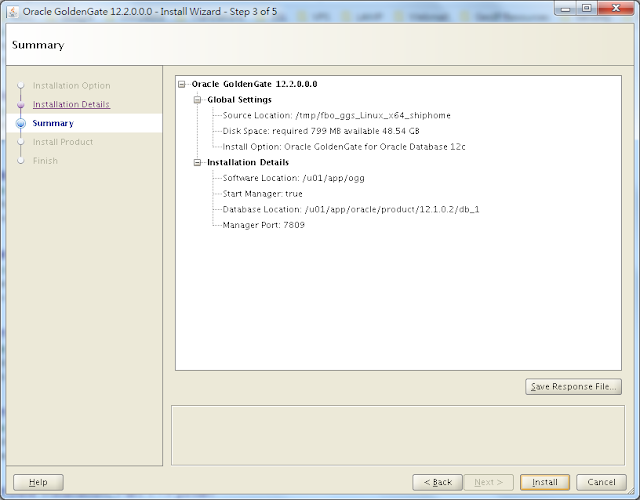
Task: Select the Software Location /u01/app/ogg row
Action: [293, 178]
